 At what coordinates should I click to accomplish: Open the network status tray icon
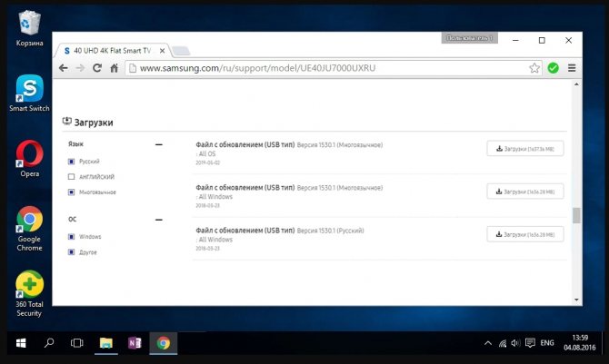(x=502, y=343)
